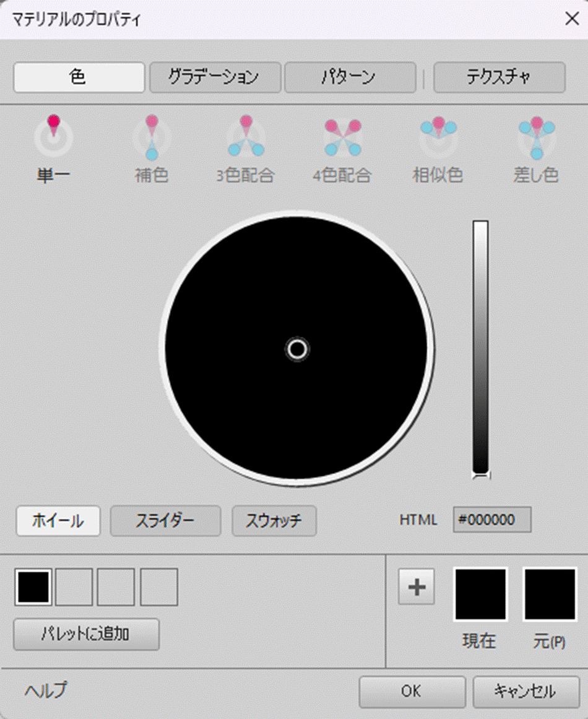Screen dimensions: 588x719
Task: Click the パレットに追加 button
Action: click(86, 634)
